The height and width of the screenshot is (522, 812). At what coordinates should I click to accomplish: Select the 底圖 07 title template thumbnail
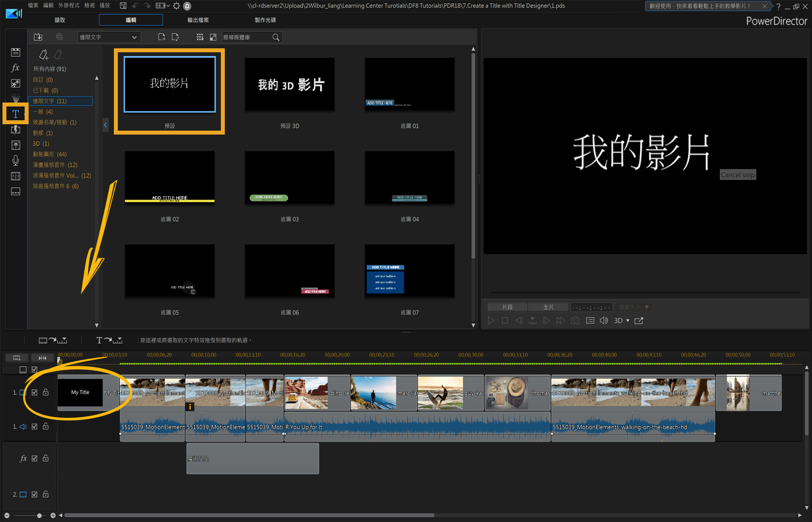(409, 271)
